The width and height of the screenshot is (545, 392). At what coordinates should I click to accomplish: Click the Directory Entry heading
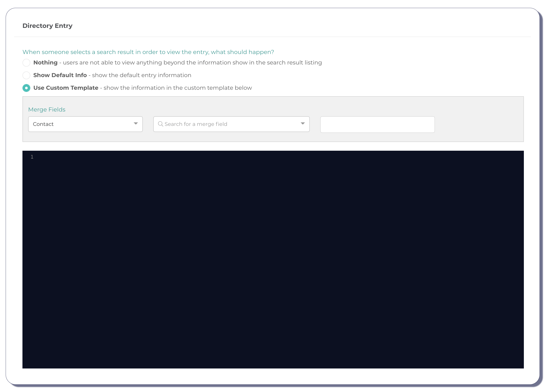coord(47,26)
